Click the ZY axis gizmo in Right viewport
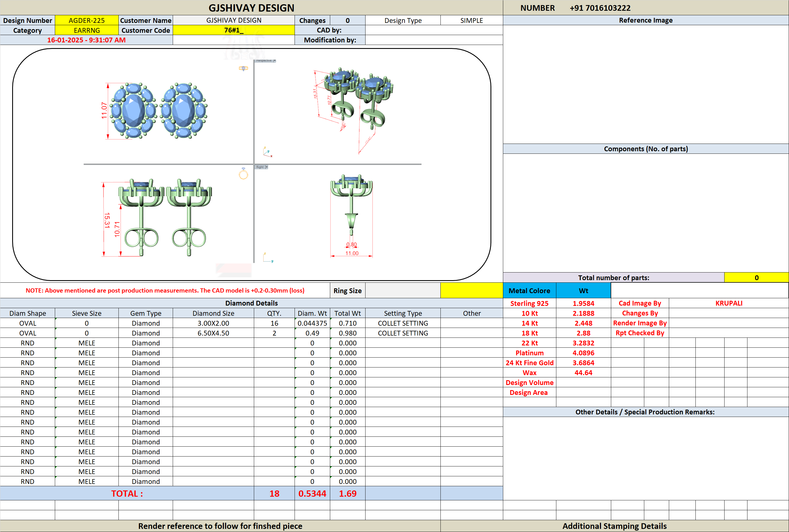Image resolution: width=789 pixels, height=532 pixels. pyautogui.click(x=268, y=258)
